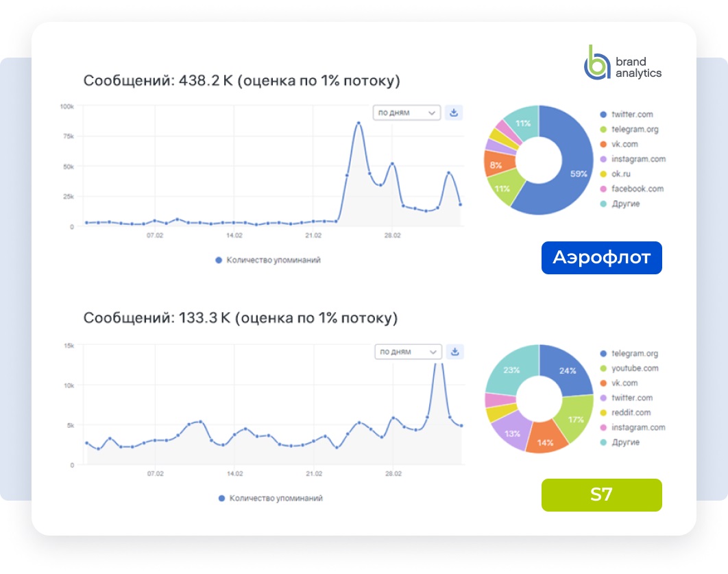
Task: Open the 'по дням' dropdown on Aeroflot chart
Action: pyautogui.click(x=407, y=112)
